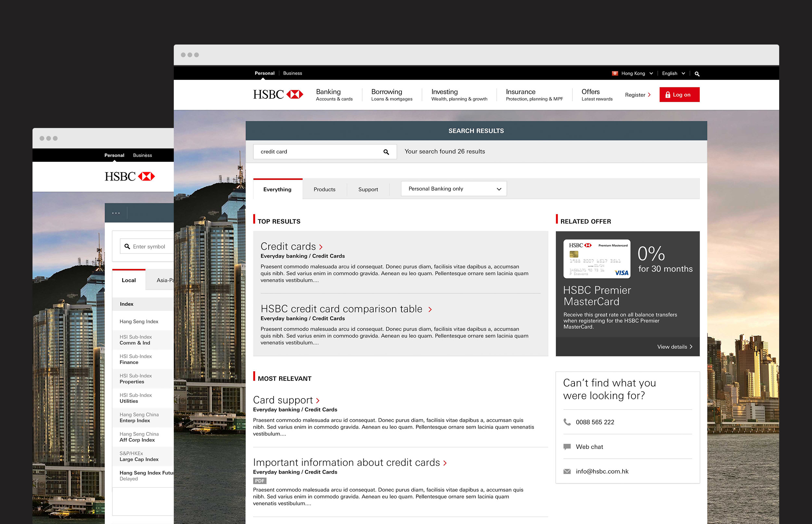Select HSI Sub-Index Comm & Ind row
The width and height of the screenshot is (812, 524).
[x=143, y=340]
